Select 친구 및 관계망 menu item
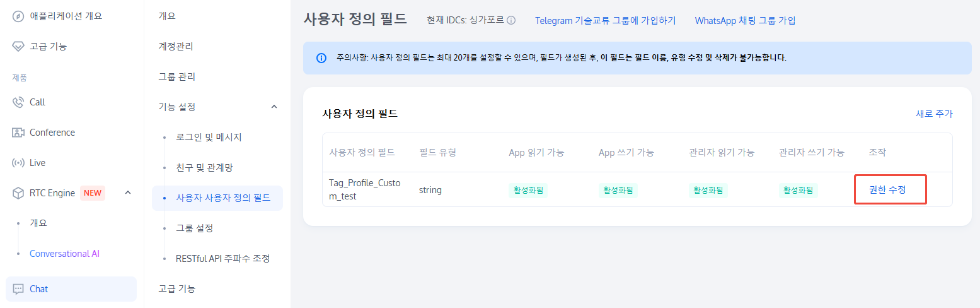 (x=205, y=167)
